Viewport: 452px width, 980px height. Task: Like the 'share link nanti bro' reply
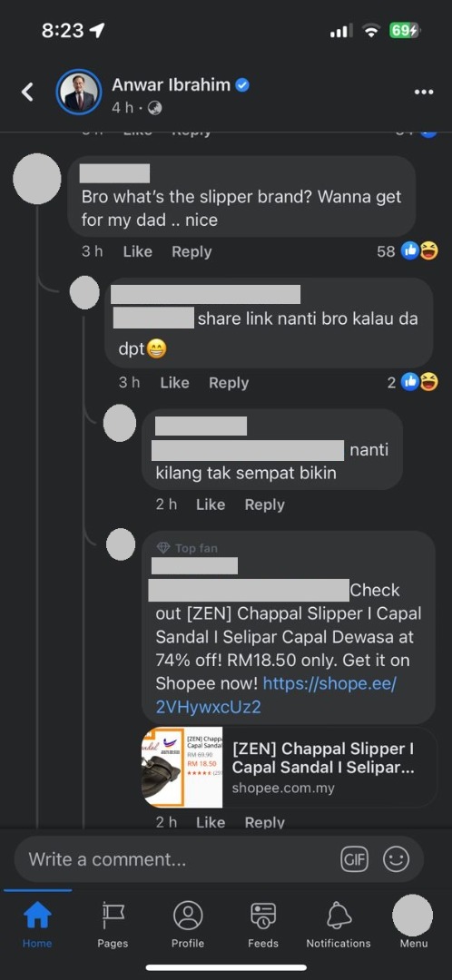[174, 383]
